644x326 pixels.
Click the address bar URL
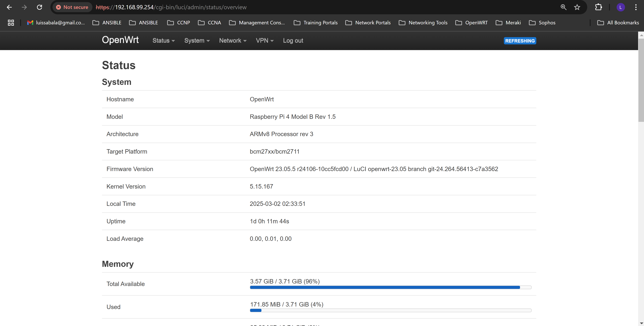point(171,7)
